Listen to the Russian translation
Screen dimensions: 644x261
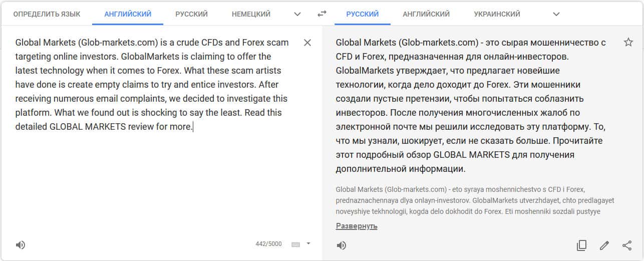click(341, 245)
